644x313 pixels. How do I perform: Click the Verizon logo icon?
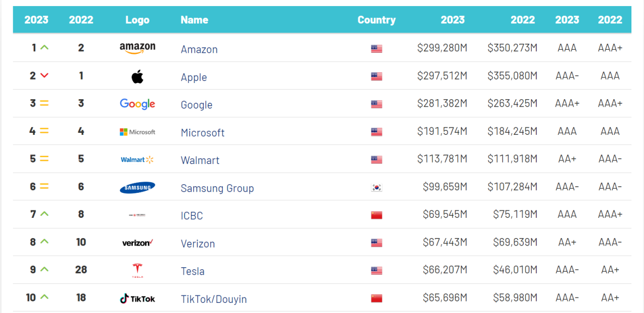[137, 243]
